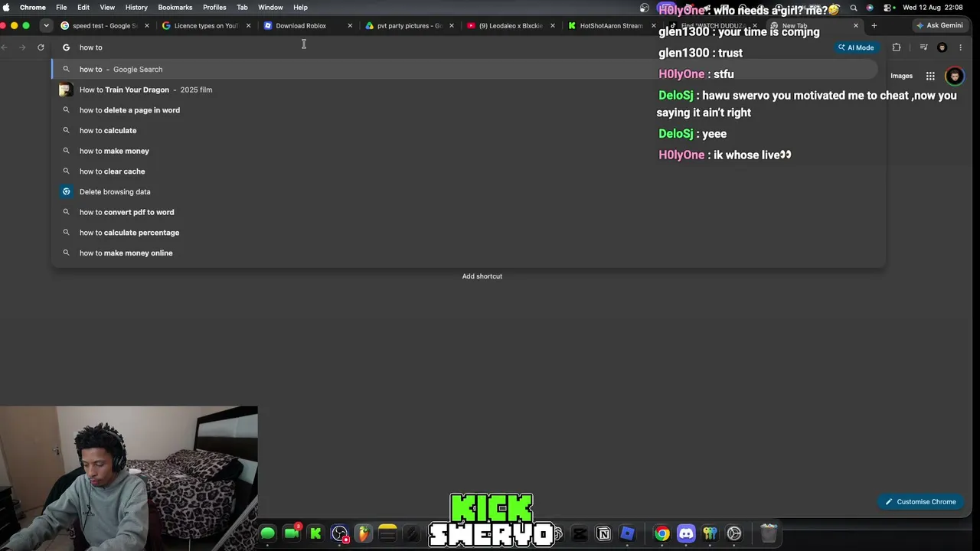The image size is (980, 551).
Task: Click the Ask Gemini button
Action: tap(939, 25)
